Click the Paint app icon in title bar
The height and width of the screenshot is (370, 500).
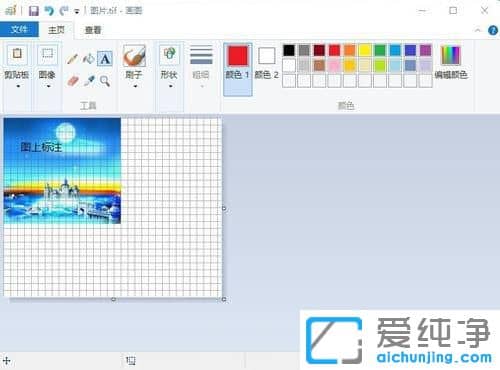click(11, 11)
